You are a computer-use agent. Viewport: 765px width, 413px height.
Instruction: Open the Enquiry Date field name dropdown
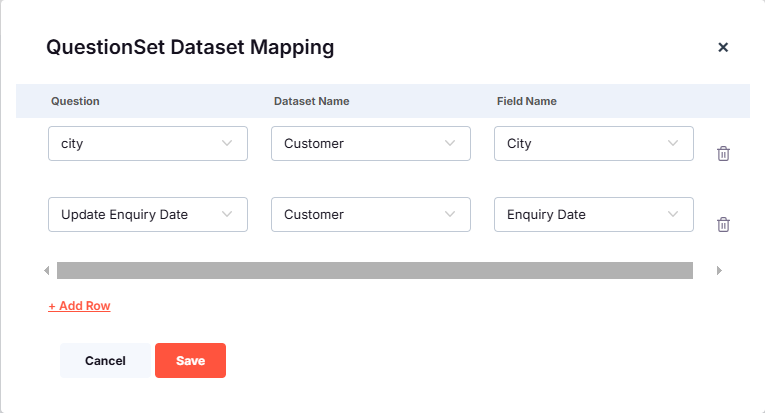coord(594,215)
